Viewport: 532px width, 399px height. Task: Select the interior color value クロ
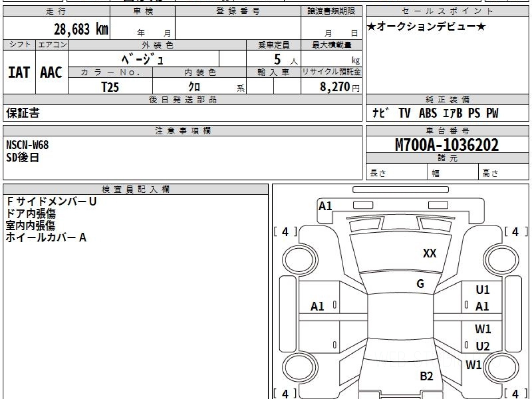tap(194, 87)
